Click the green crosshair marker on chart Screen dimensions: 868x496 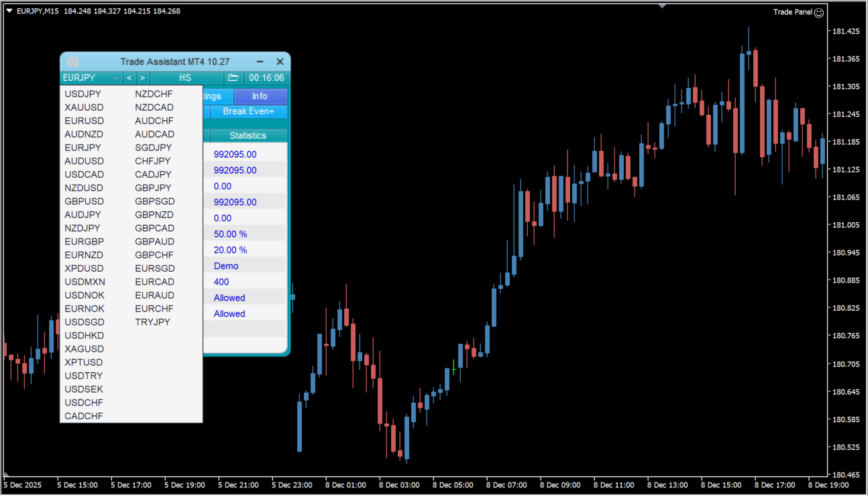453,368
